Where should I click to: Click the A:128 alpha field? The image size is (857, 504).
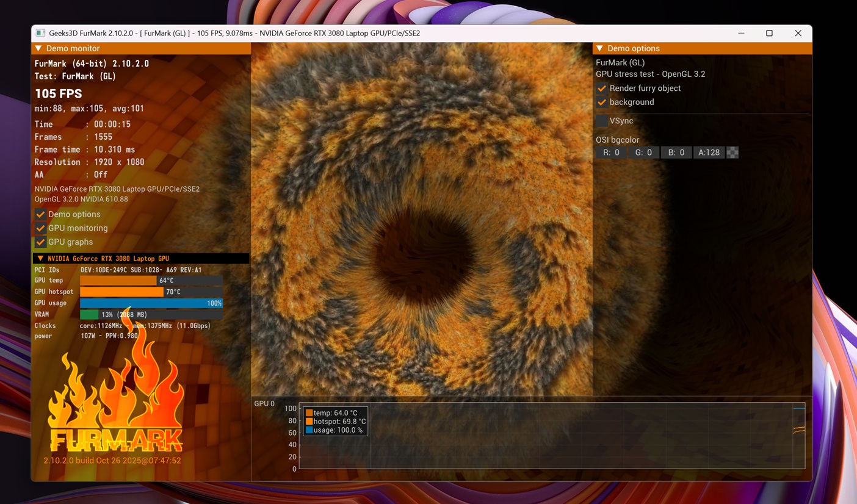709,153
